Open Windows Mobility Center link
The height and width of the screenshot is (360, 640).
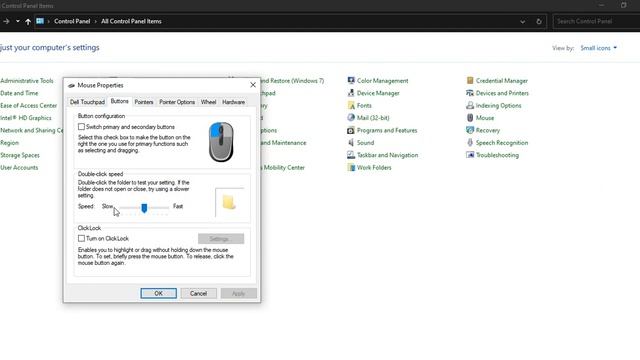[x=283, y=167]
